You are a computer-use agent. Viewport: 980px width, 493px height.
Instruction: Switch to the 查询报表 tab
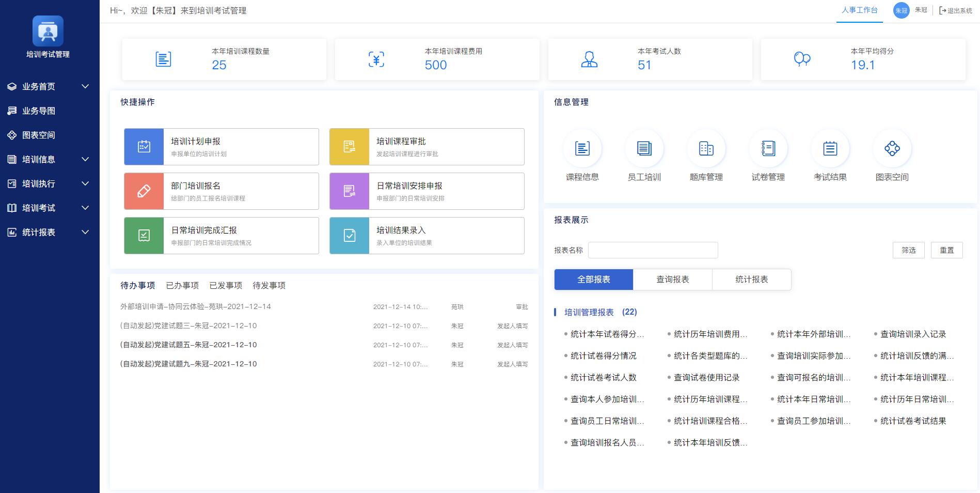tap(672, 279)
